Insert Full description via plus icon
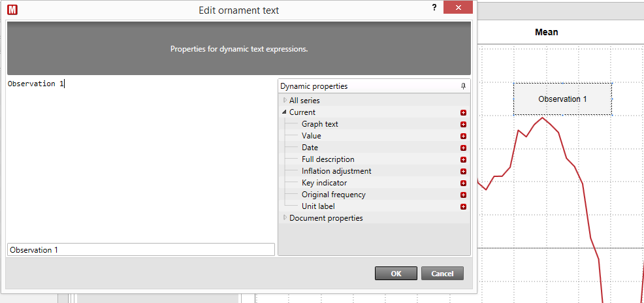 click(x=463, y=160)
